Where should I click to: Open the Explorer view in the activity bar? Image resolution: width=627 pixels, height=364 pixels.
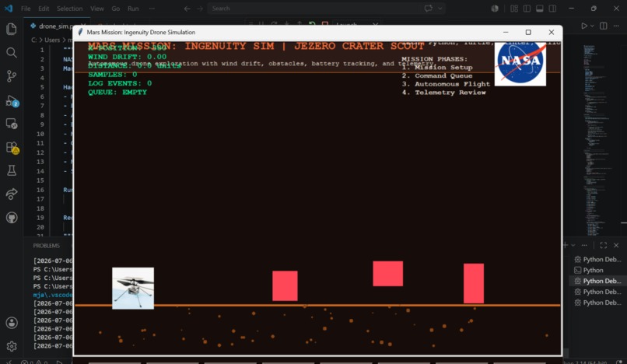12,29
